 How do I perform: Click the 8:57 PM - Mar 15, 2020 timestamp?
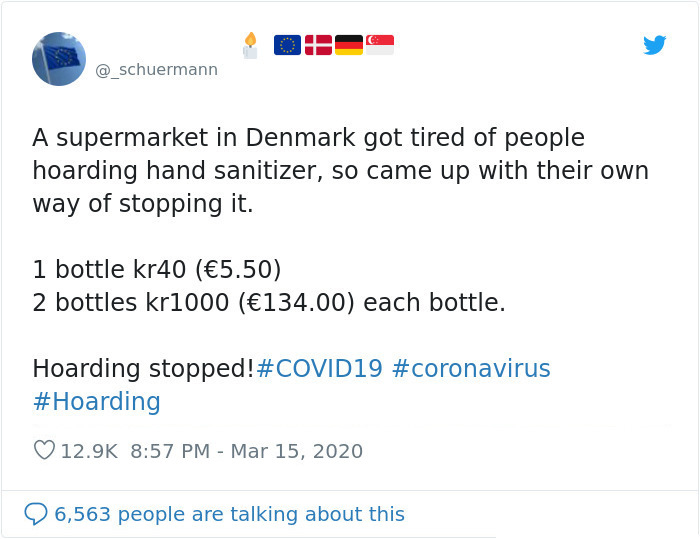[x=246, y=451]
